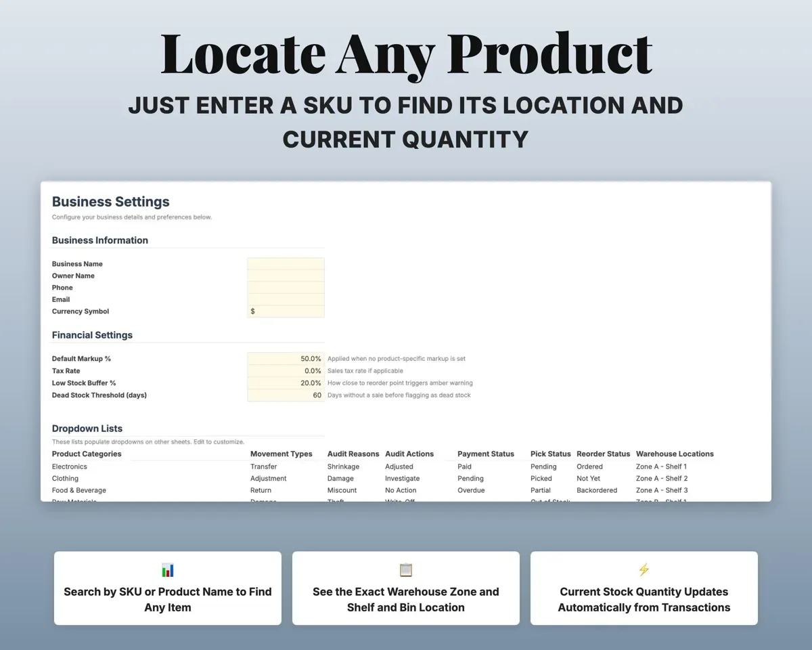
Task: Click the Search by SKU or Product Name card
Action: pos(168,588)
